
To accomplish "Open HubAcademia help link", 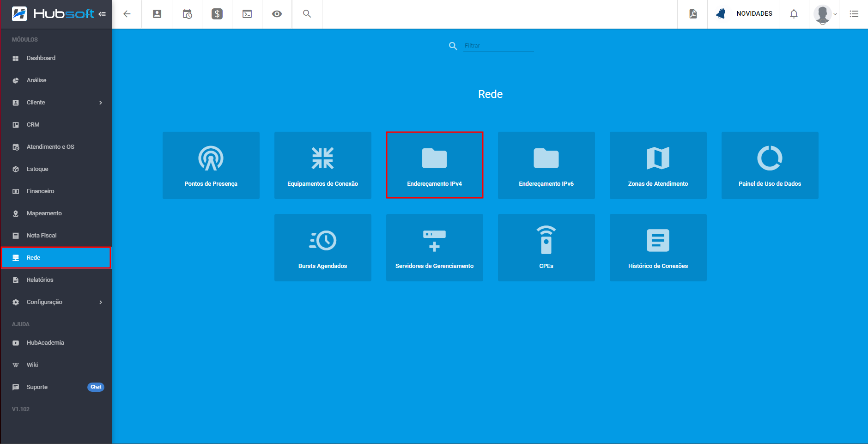I will [56, 343].
